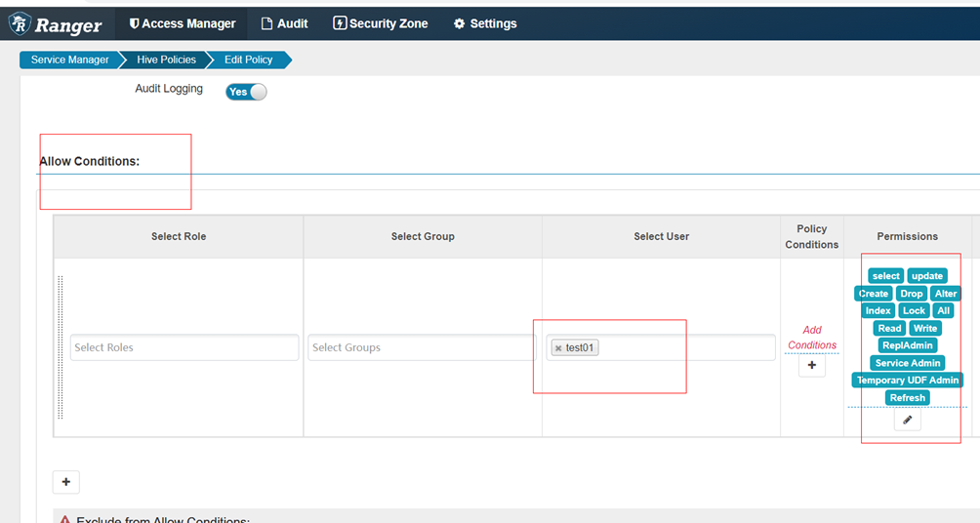The height and width of the screenshot is (523, 980).
Task: Click the row drag handle
Action: point(61,347)
